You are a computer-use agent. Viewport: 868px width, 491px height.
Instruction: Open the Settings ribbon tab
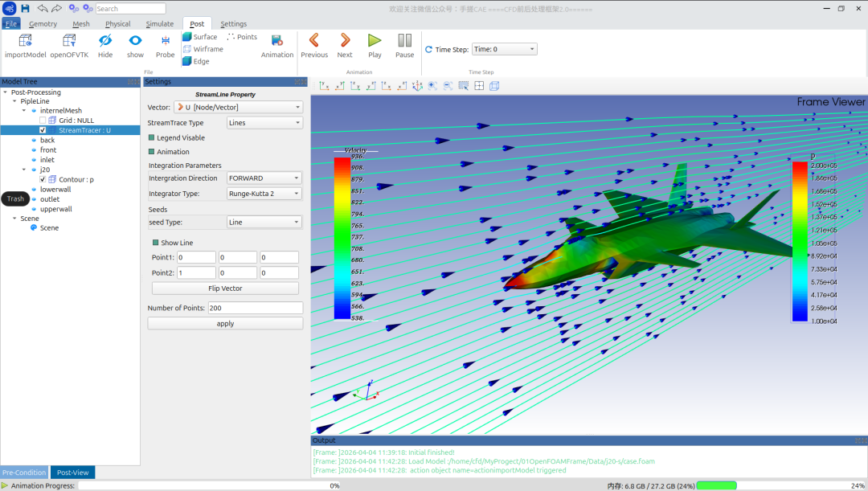click(x=234, y=24)
